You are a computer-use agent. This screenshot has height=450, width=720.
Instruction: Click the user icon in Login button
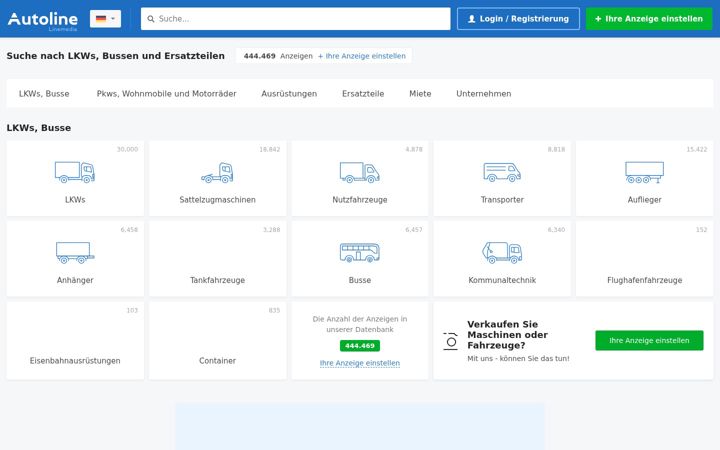(471, 19)
